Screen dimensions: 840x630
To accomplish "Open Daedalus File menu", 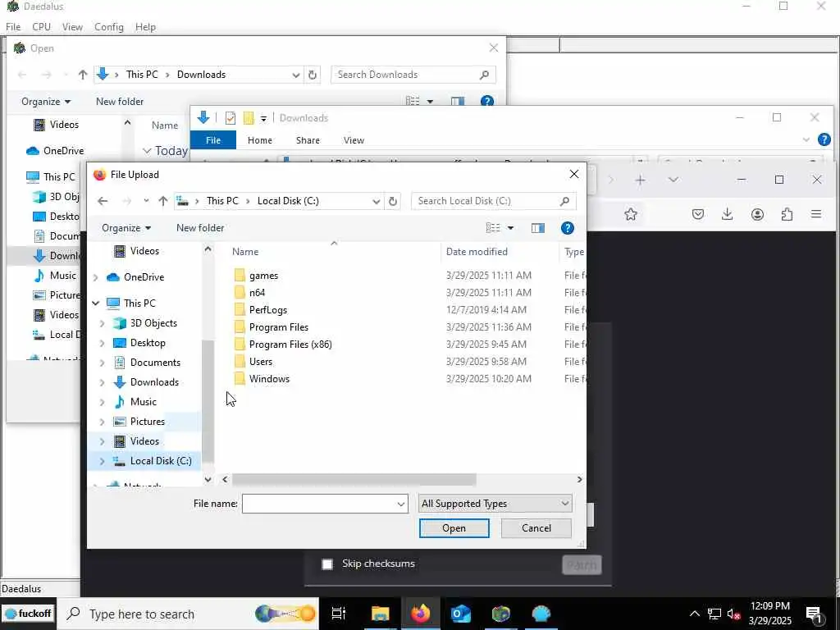I will pos(13,27).
